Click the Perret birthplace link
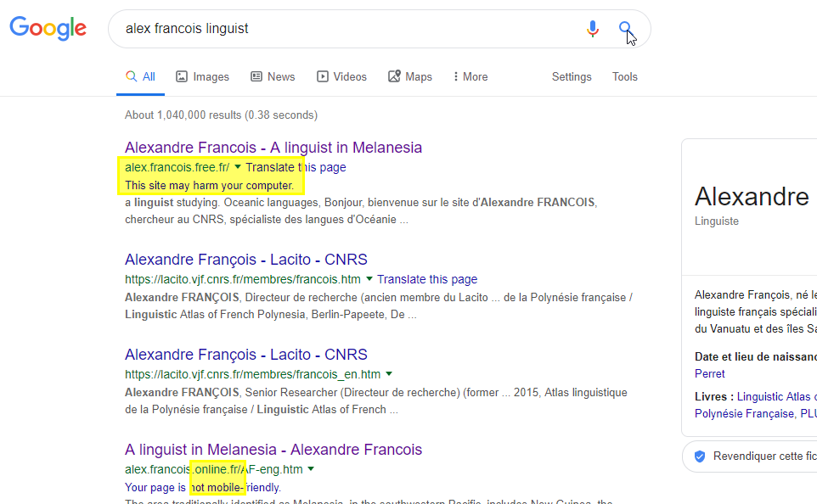The width and height of the screenshot is (817, 504). click(710, 374)
